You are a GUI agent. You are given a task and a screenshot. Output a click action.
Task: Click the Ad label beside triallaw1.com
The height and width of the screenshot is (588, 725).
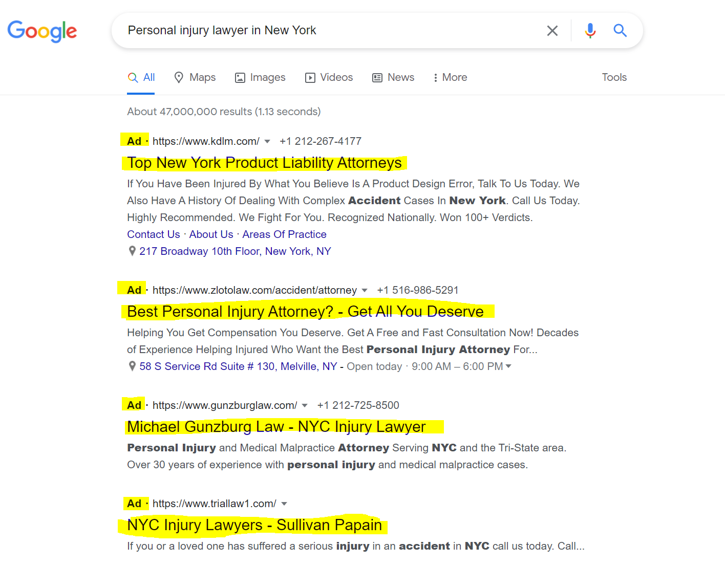pos(134,504)
